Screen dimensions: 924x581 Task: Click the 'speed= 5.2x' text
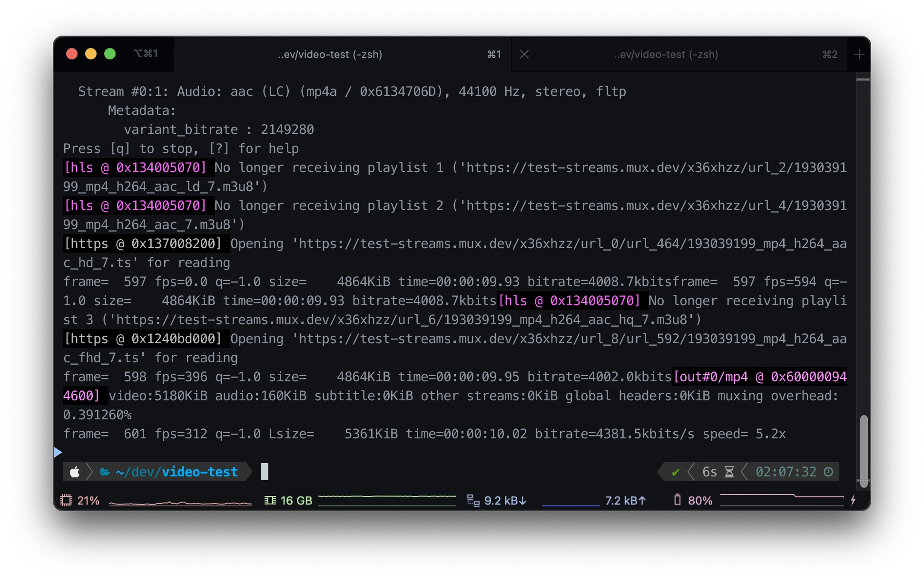[744, 434]
